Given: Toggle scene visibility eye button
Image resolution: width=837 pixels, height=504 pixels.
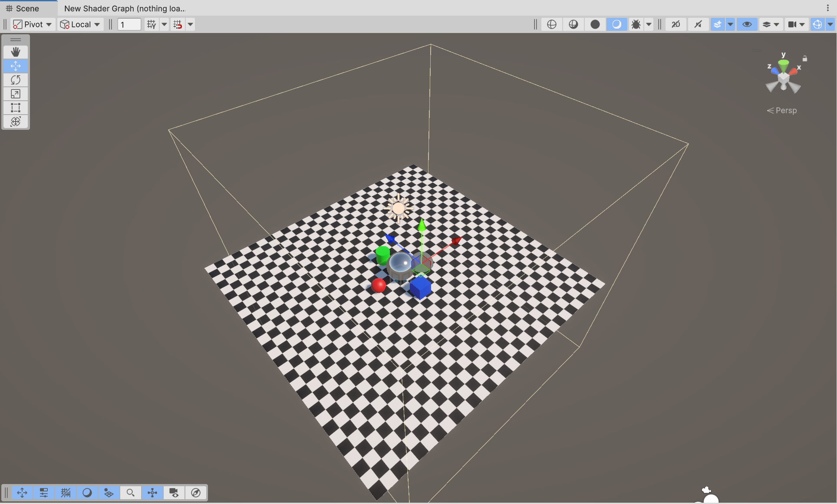Looking at the screenshot, I should (x=747, y=24).
